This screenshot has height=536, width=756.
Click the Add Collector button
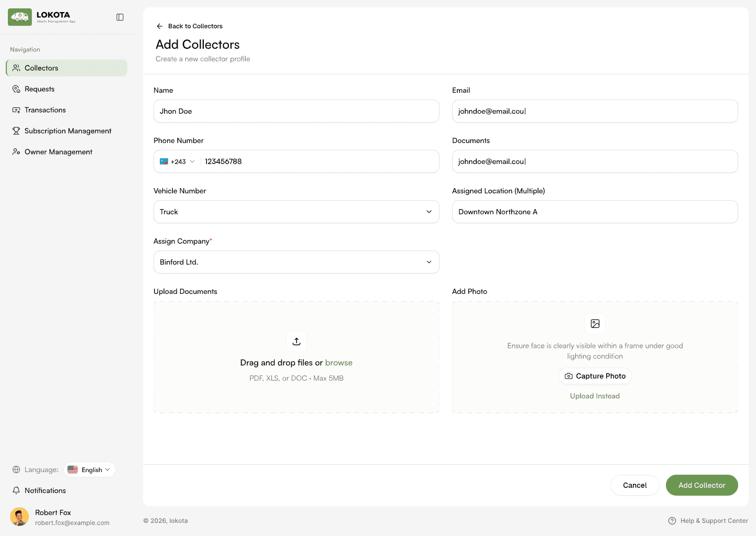click(702, 485)
